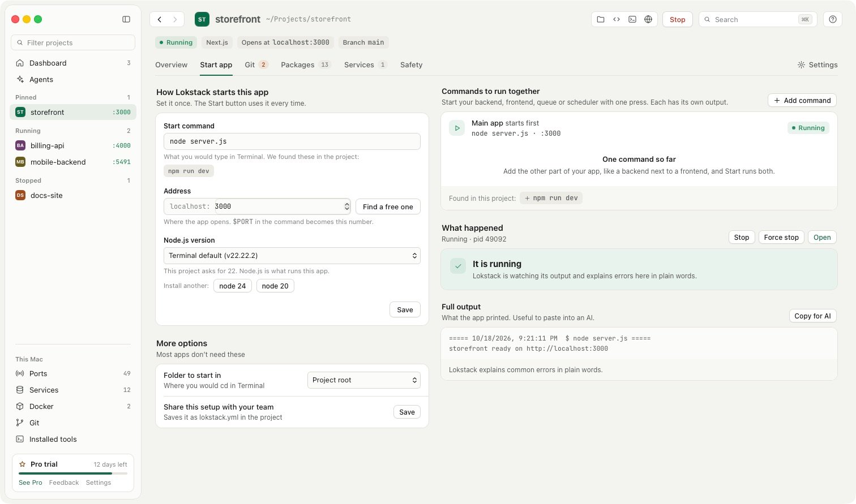Open Dashboard from the sidebar
856x504 pixels.
pyautogui.click(x=73, y=63)
